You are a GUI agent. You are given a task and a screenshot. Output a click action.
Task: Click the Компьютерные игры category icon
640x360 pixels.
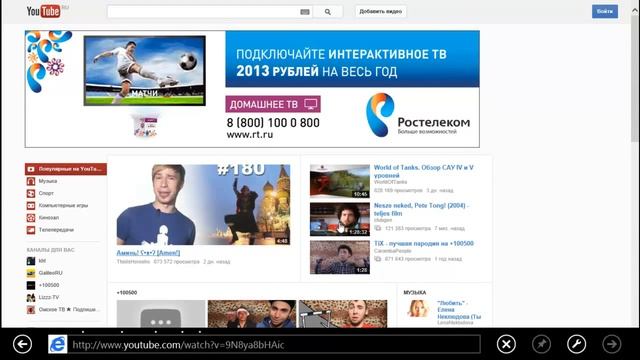click(31, 206)
